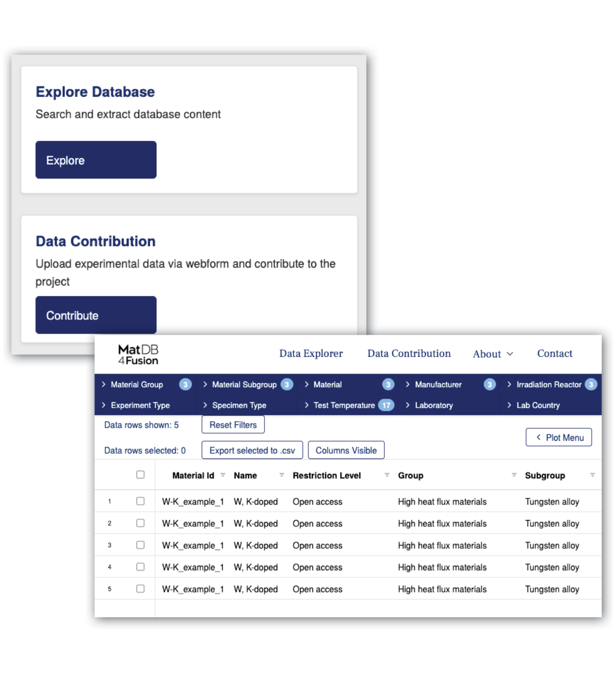Open the Contact page link
The width and height of the screenshot is (616, 680).
[x=554, y=354]
